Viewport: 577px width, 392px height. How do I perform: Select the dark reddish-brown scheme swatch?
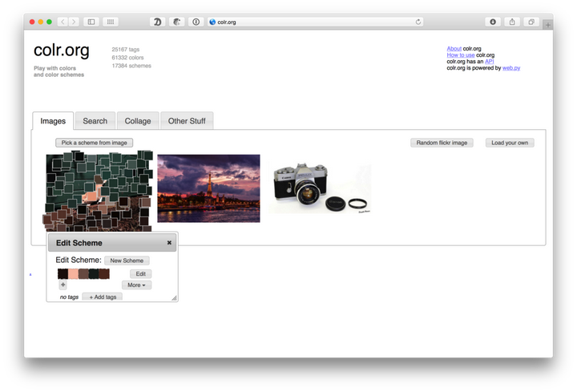[104, 273]
